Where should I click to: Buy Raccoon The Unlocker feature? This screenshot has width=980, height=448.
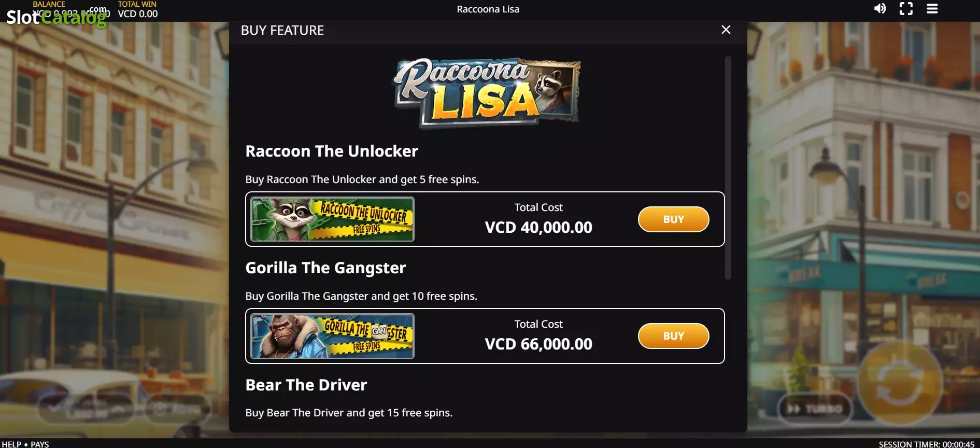click(x=673, y=219)
